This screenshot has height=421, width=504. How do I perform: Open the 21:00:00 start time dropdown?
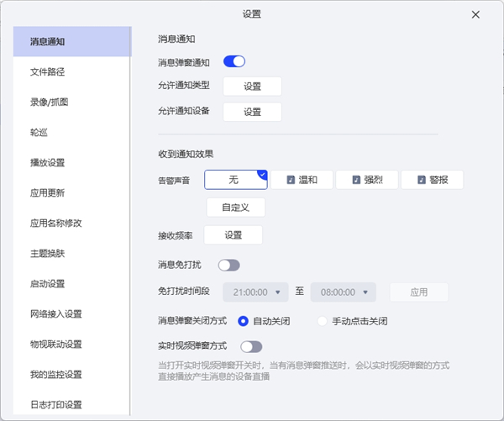point(255,292)
